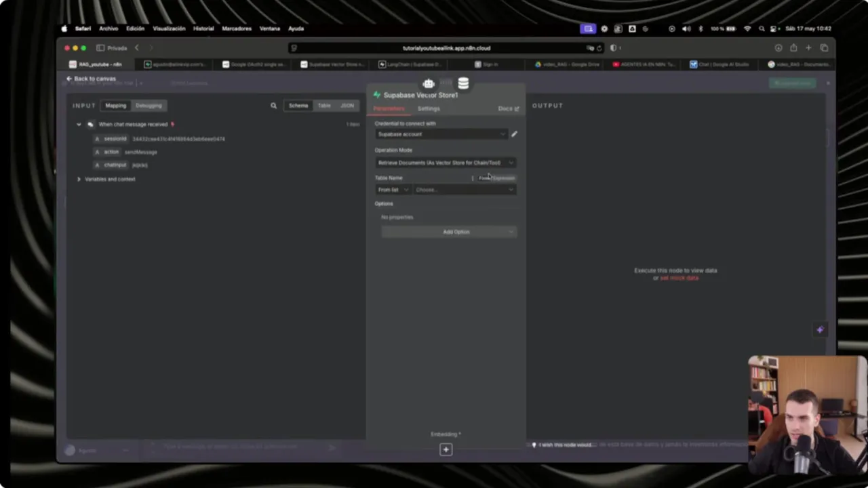This screenshot has height=488, width=868.
Task: Open a new Safari tab with plus
Action: (x=808, y=48)
